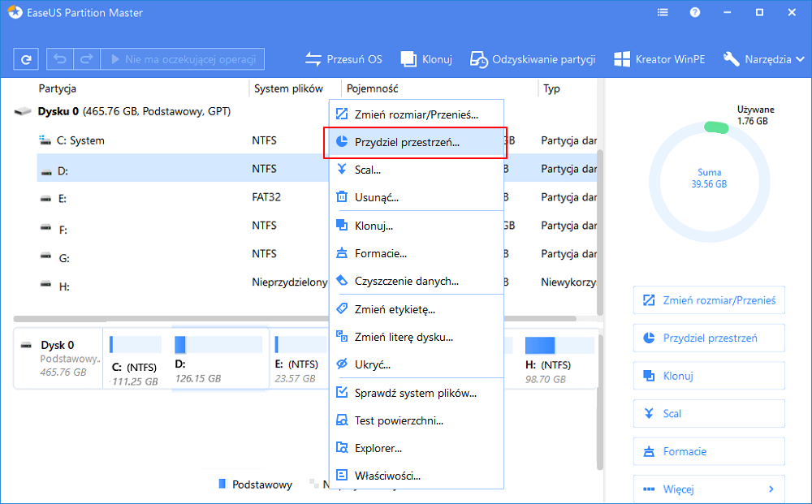Screen dimensions: 812x504
Task: Click the FAT32 file system cell
Action: (x=266, y=197)
